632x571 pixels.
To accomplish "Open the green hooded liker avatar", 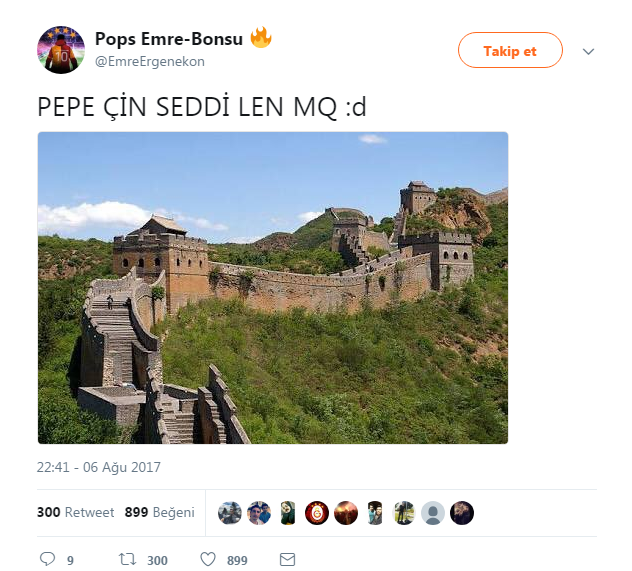I will click(288, 513).
